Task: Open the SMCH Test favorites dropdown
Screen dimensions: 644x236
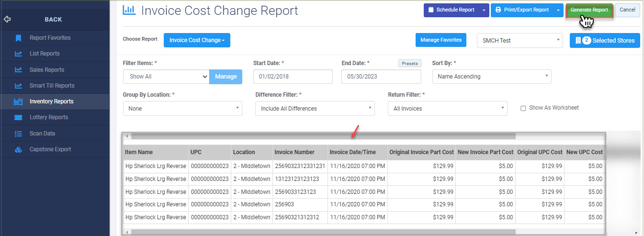Action: point(520,41)
